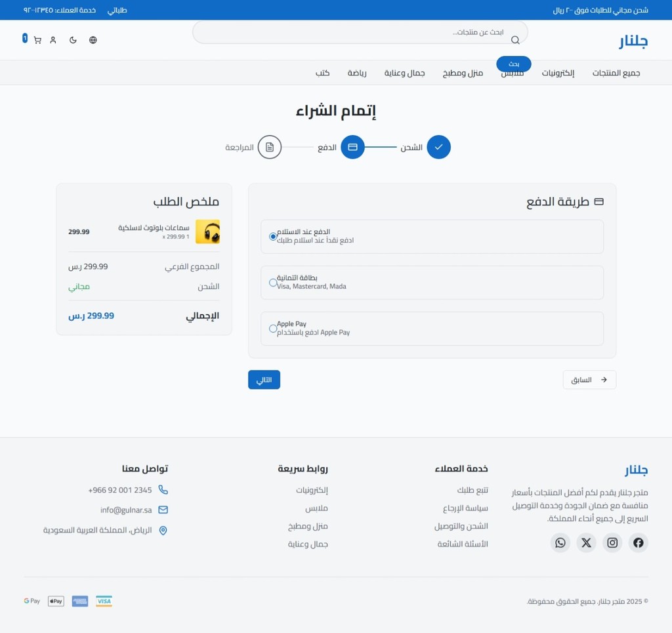Viewport: 672px width, 633px height.
Task: Click the ملخص الطلب heading
Action: pos(186,201)
